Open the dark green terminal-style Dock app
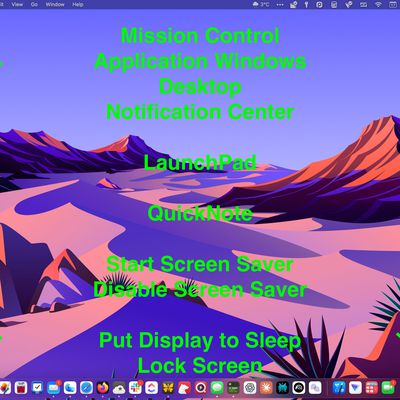This screenshot has height=400, width=400. [233, 388]
